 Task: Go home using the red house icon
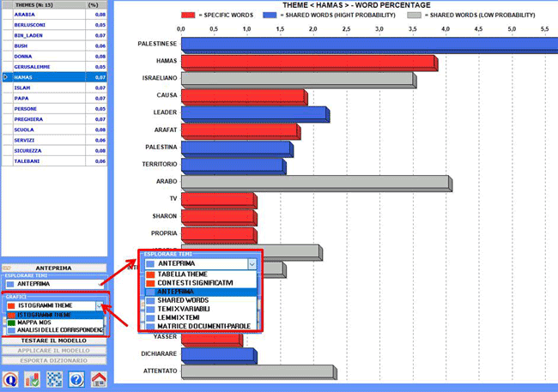coord(99,379)
